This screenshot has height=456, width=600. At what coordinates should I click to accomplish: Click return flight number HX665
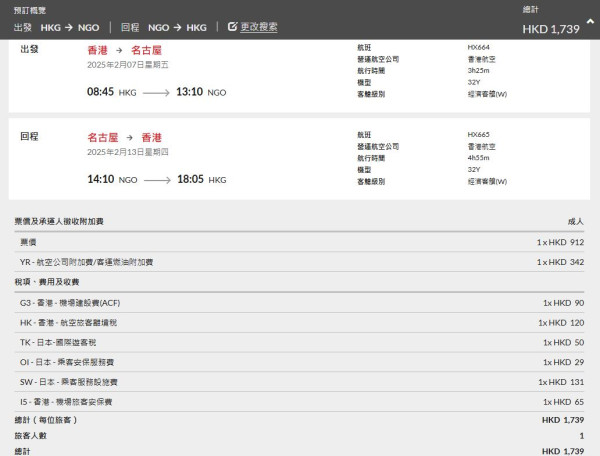pos(478,134)
